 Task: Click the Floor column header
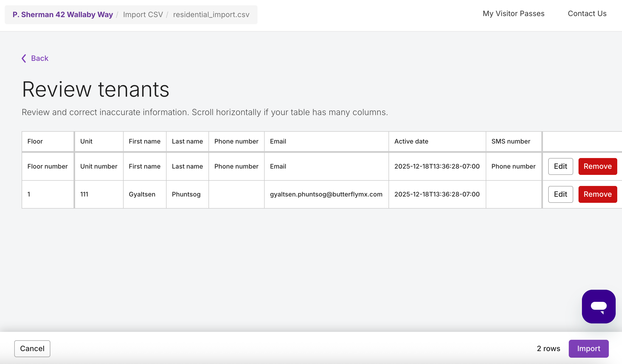35,141
